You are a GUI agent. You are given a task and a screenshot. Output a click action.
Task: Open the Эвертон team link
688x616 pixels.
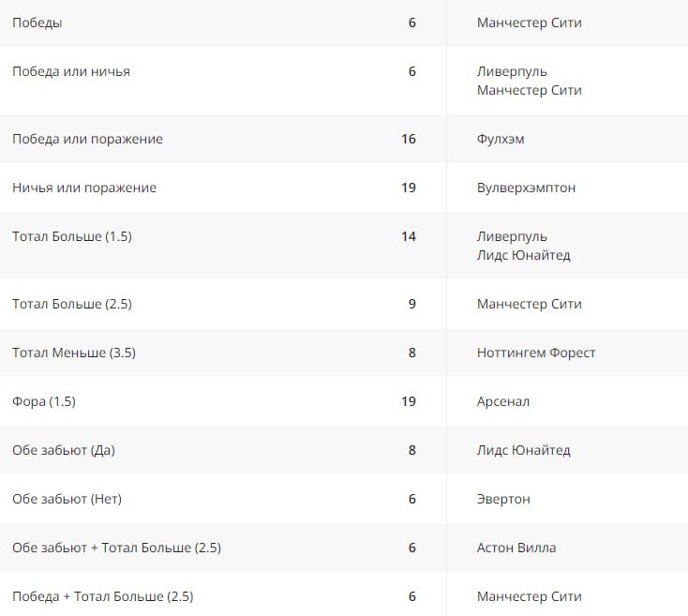pos(503,499)
